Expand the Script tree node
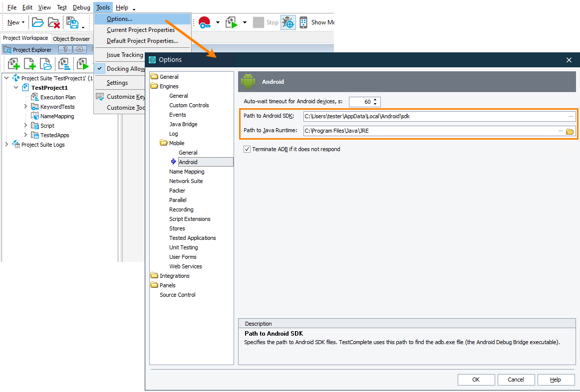This screenshot has height=392, width=580. point(25,125)
